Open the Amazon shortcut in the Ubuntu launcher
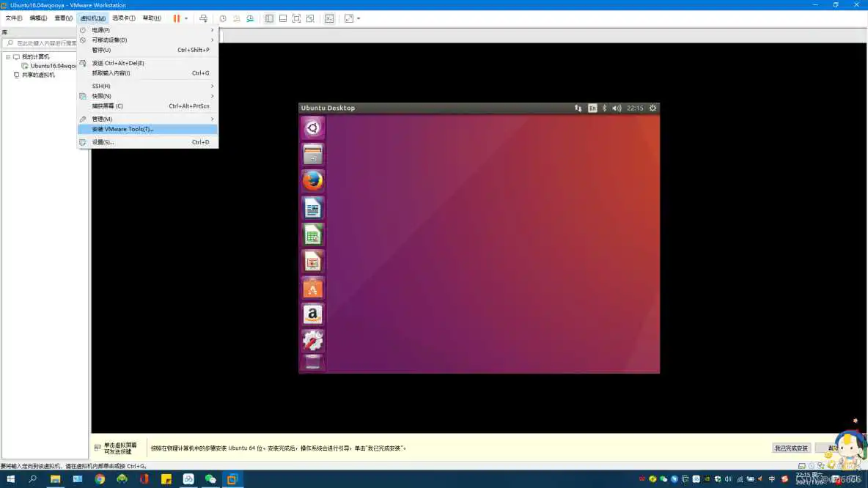The height and width of the screenshot is (488, 868). [313, 316]
